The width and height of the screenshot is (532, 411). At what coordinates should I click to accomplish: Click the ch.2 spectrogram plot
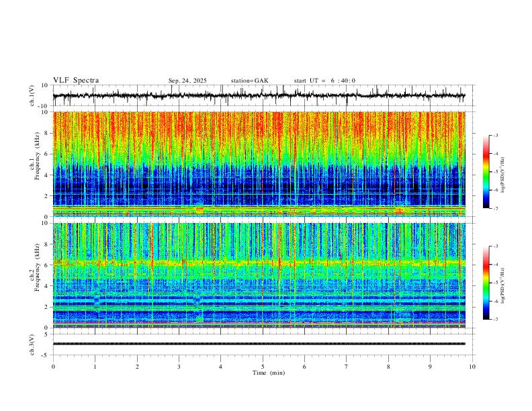click(x=259, y=275)
